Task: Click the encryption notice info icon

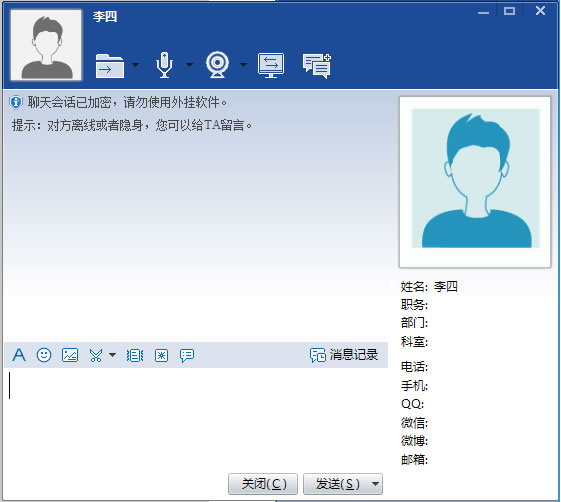Action: coord(16,102)
